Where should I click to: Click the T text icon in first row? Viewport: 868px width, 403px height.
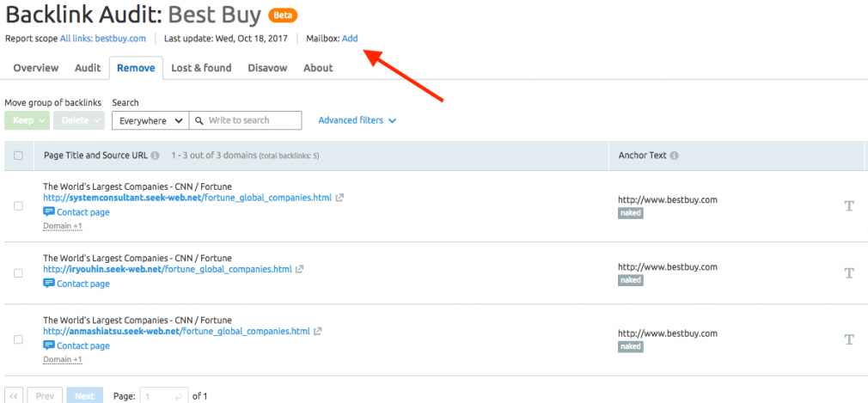pyautogui.click(x=849, y=206)
